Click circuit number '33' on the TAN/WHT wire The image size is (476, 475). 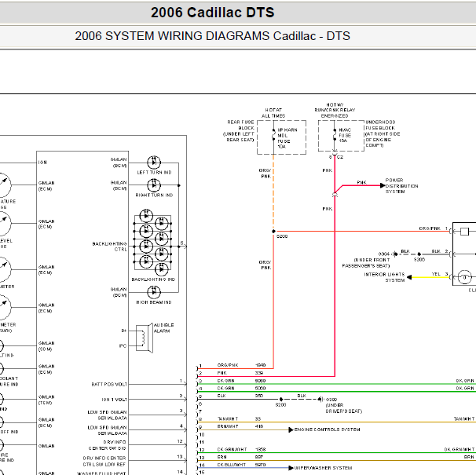[x=258, y=418]
